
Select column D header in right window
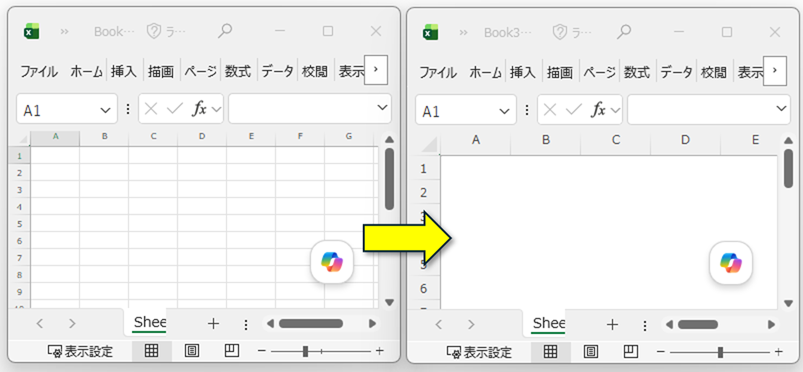point(685,140)
